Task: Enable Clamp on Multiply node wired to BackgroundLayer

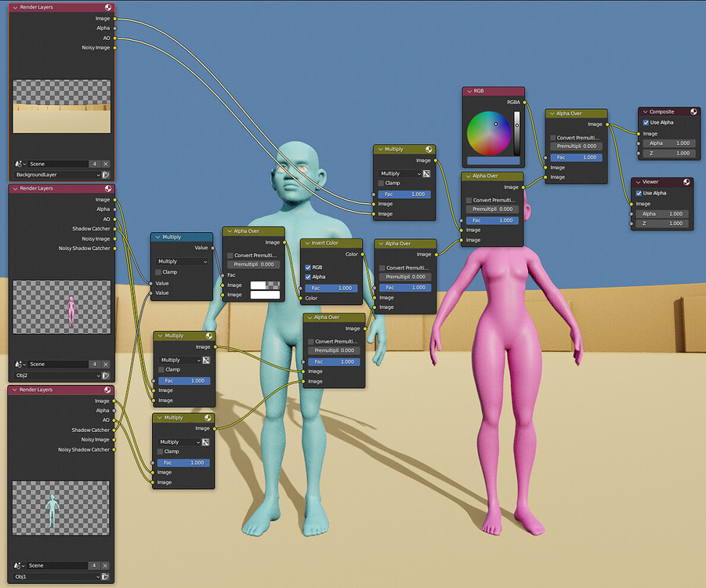Action: click(x=381, y=183)
